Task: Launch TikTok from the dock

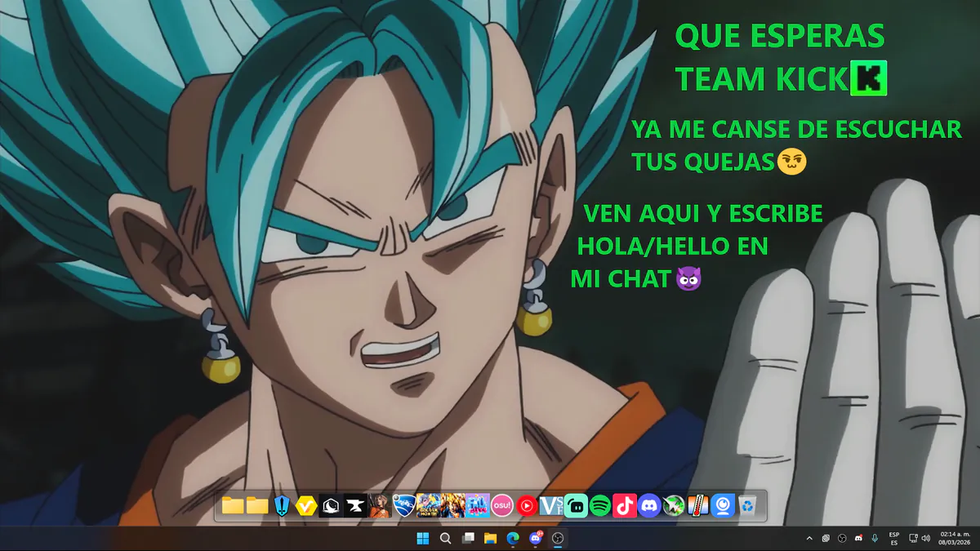Action: click(625, 506)
